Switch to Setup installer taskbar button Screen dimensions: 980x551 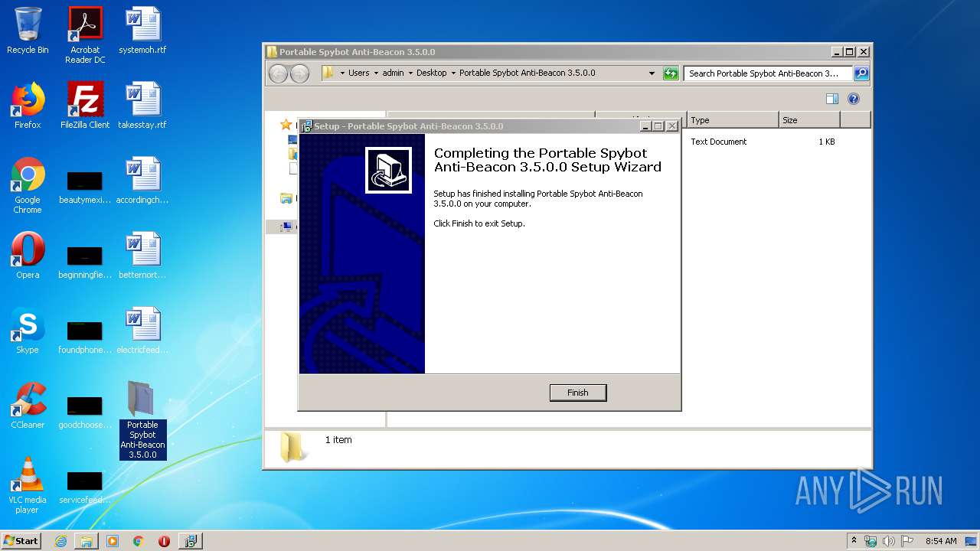coord(190,541)
